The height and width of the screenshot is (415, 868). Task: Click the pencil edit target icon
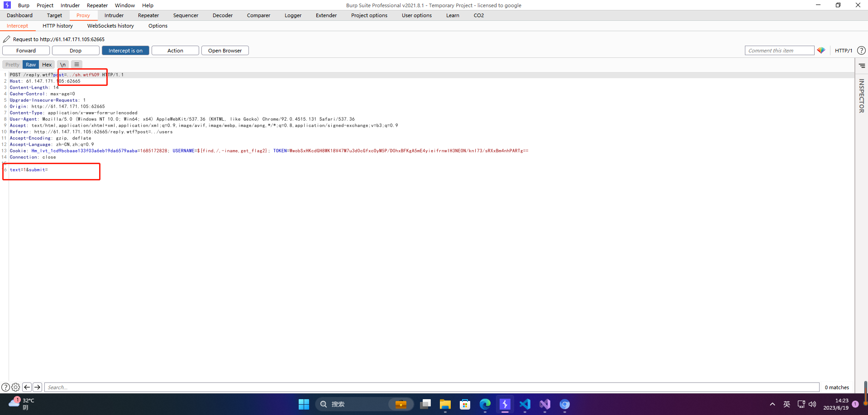click(6, 39)
